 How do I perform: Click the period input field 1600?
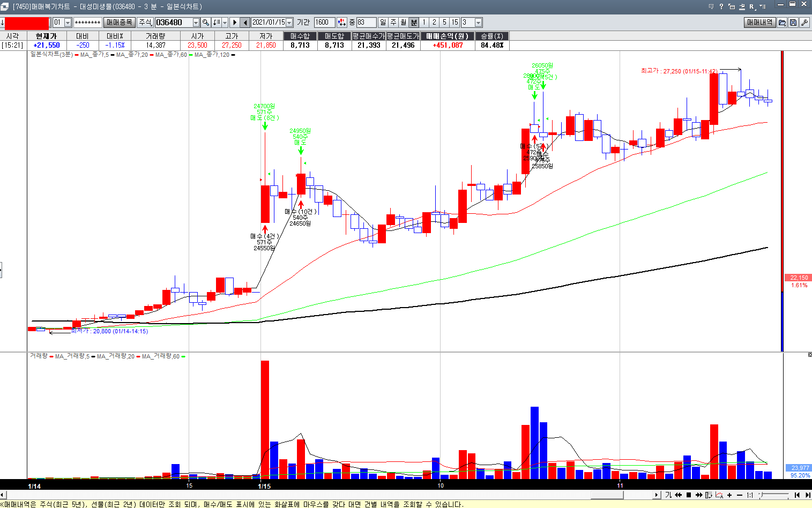tap(325, 23)
